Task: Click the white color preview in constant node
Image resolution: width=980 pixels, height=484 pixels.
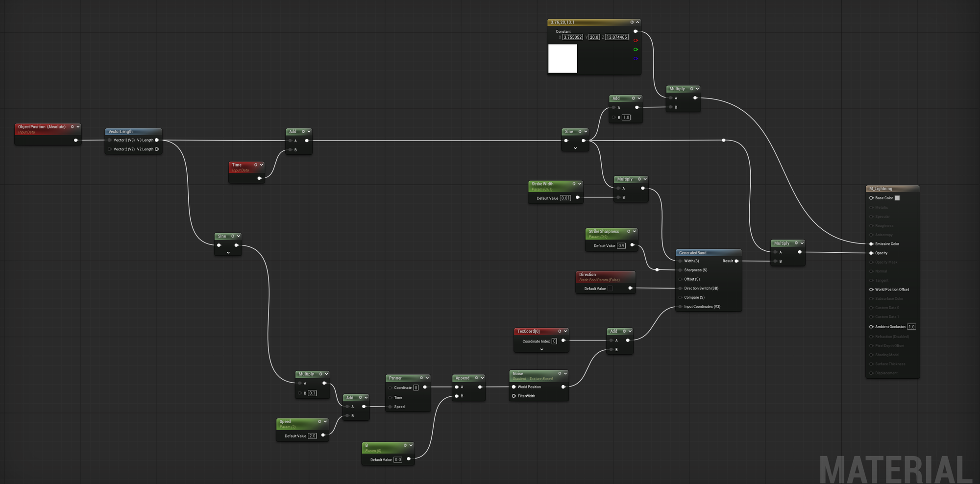Action: (x=563, y=59)
